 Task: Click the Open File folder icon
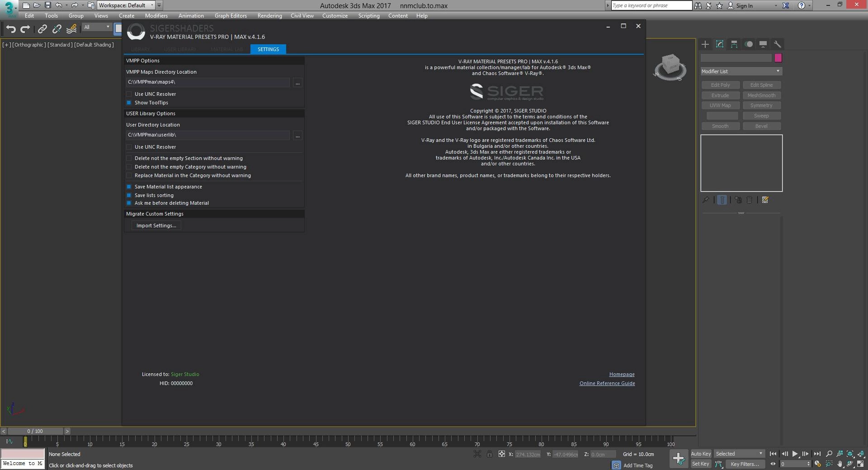[37, 5]
